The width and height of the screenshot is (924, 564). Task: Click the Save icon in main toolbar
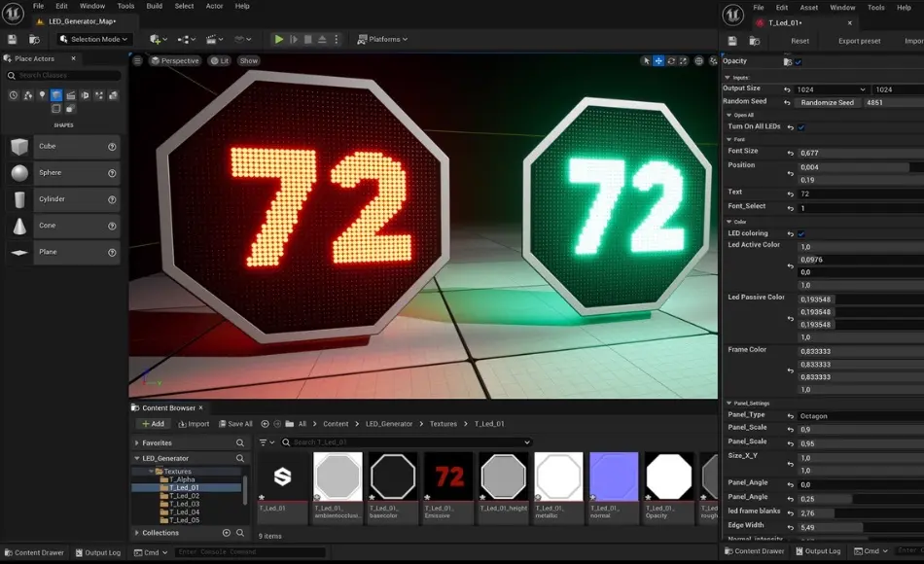(x=13, y=39)
